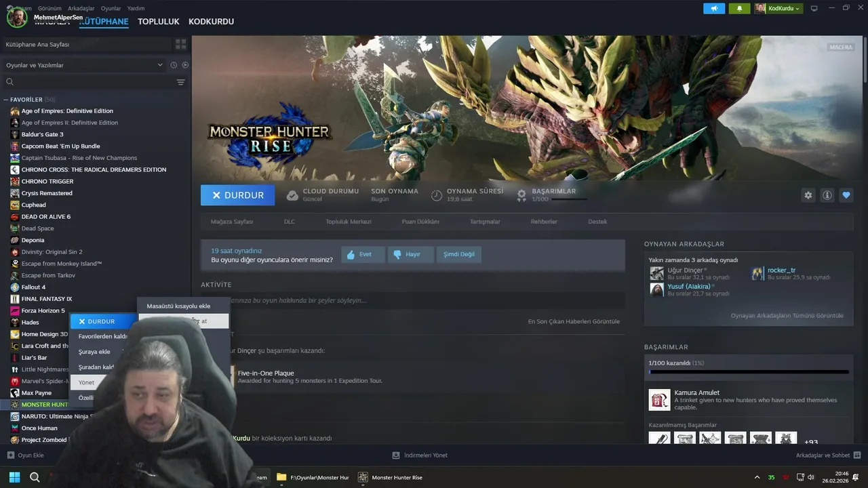
Task: Open Rehberler tab
Action: (544, 222)
